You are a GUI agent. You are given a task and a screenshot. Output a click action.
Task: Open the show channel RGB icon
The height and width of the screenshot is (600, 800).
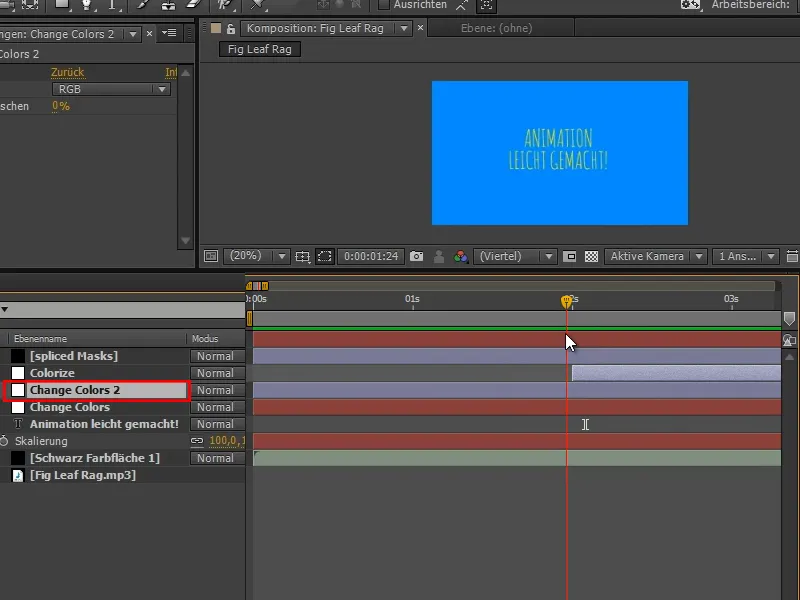461,256
